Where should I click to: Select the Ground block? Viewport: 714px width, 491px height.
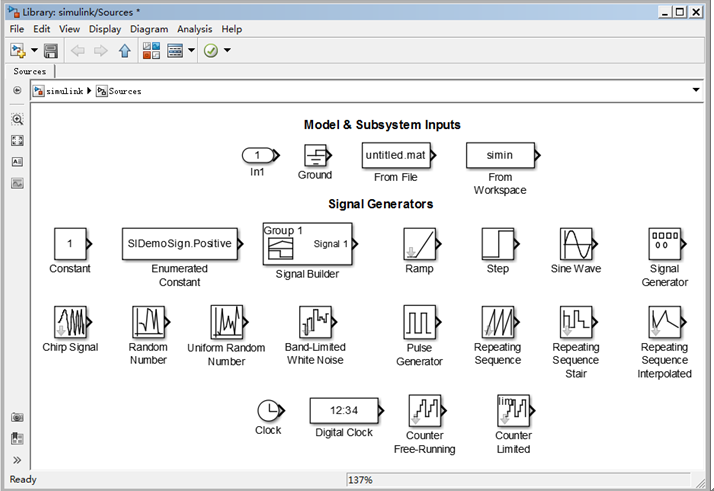[x=315, y=155]
